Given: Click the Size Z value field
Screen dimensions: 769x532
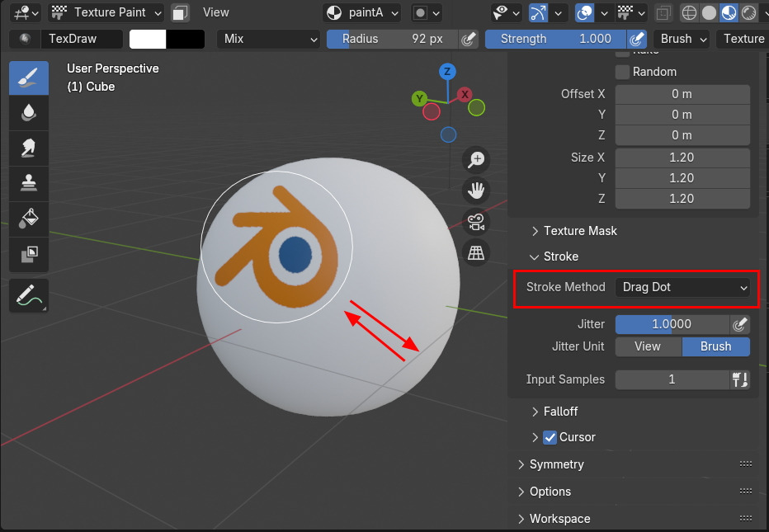Looking at the screenshot, I should [x=682, y=199].
